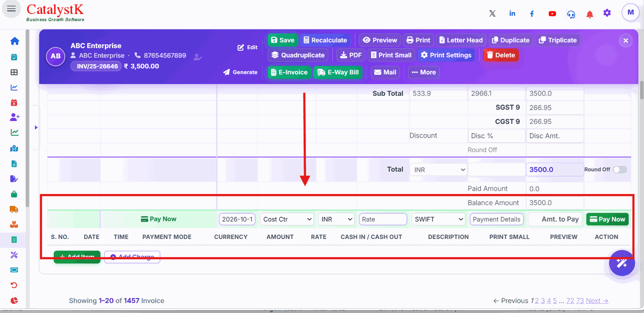Screen dimensions: 644x313
Task: Open the LinkedIn social link
Action: pos(512,13)
